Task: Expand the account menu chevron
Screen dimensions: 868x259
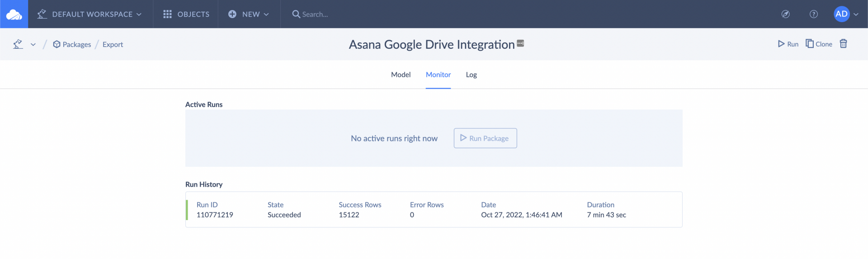Action: 856,14
